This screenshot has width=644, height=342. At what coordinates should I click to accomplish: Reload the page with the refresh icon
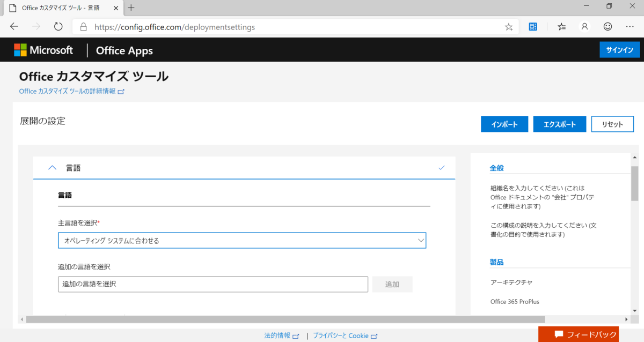tap(58, 26)
